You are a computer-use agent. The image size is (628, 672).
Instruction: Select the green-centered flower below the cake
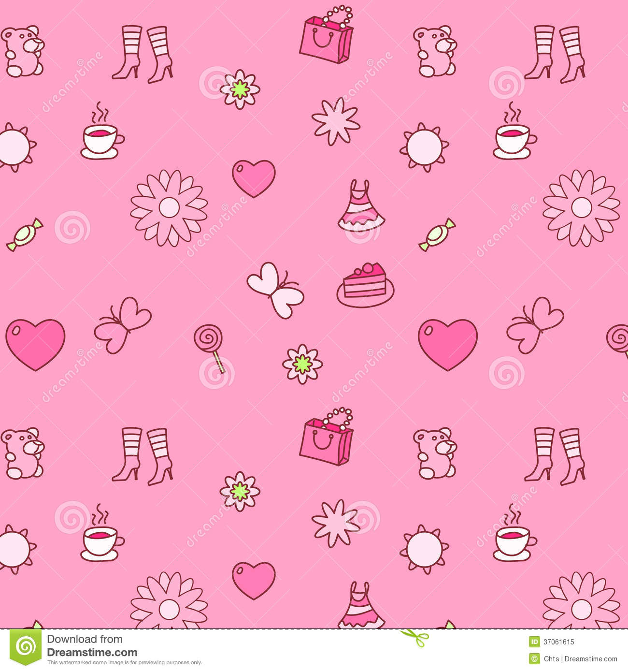pos(302,364)
